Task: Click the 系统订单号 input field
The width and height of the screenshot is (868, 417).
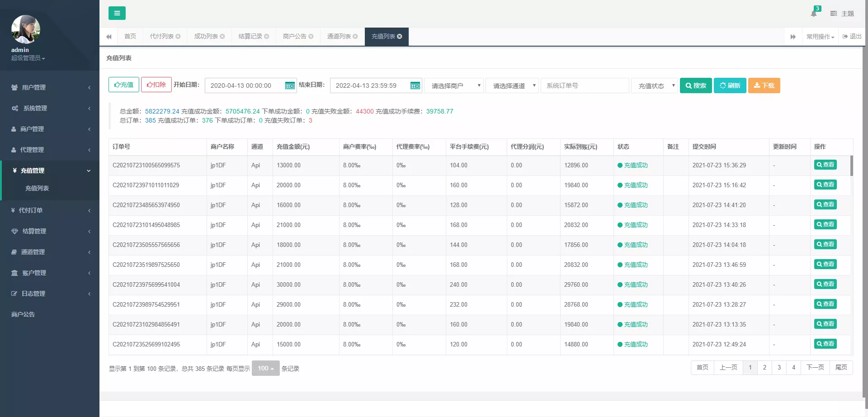Action: coord(585,85)
